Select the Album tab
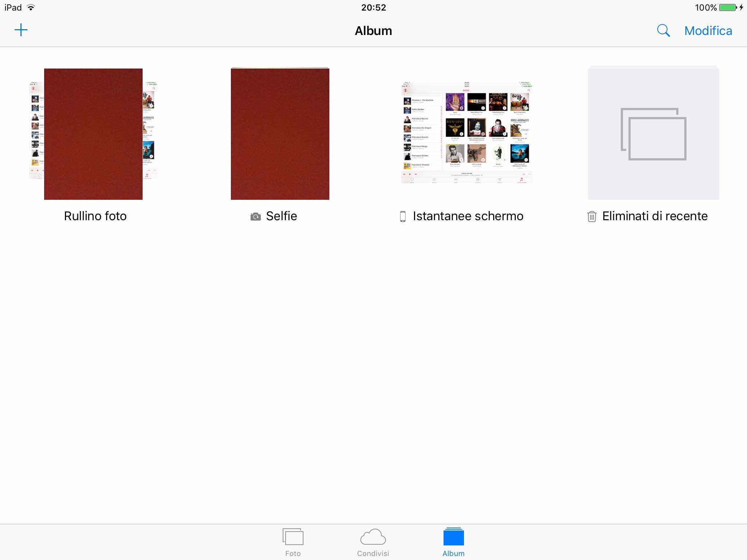This screenshot has height=560, width=747. coord(453,542)
